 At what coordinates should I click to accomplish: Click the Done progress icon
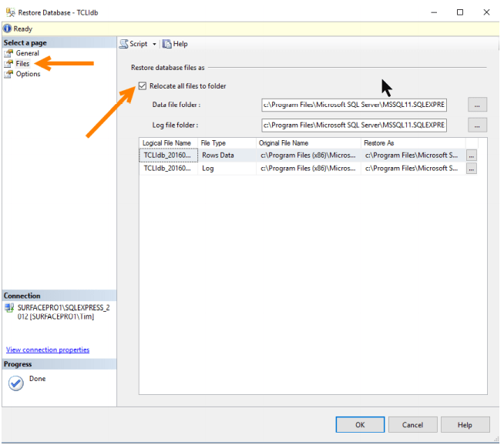tap(15, 383)
